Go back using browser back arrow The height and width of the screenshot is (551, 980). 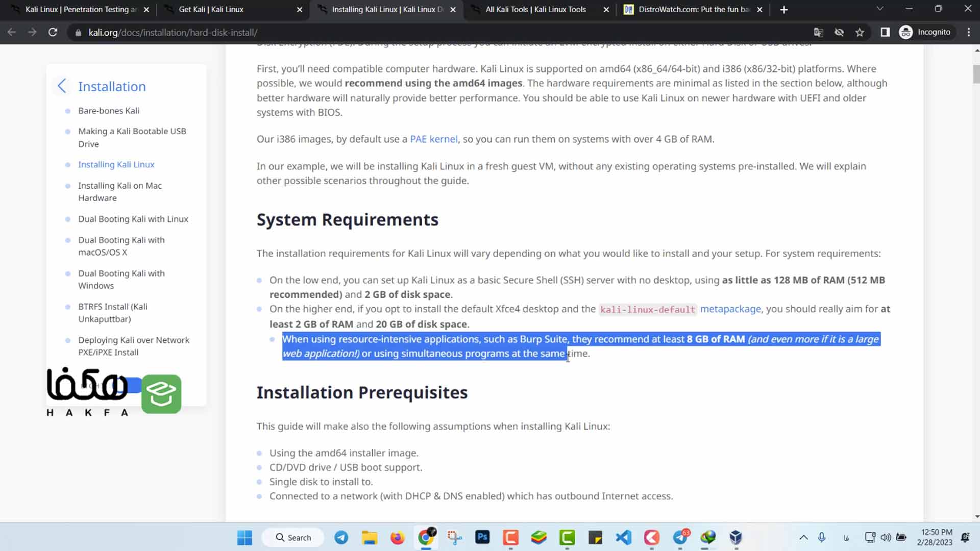[x=12, y=32]
